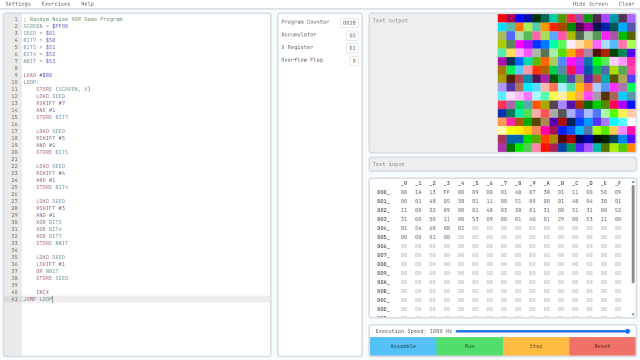Click the INCX instruction

[42, 292]
